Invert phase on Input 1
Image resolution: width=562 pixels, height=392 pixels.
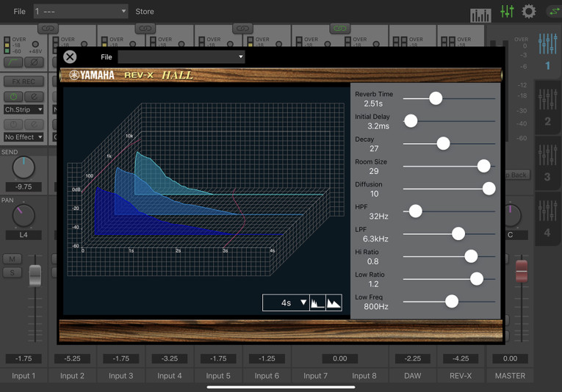(34, 62)
